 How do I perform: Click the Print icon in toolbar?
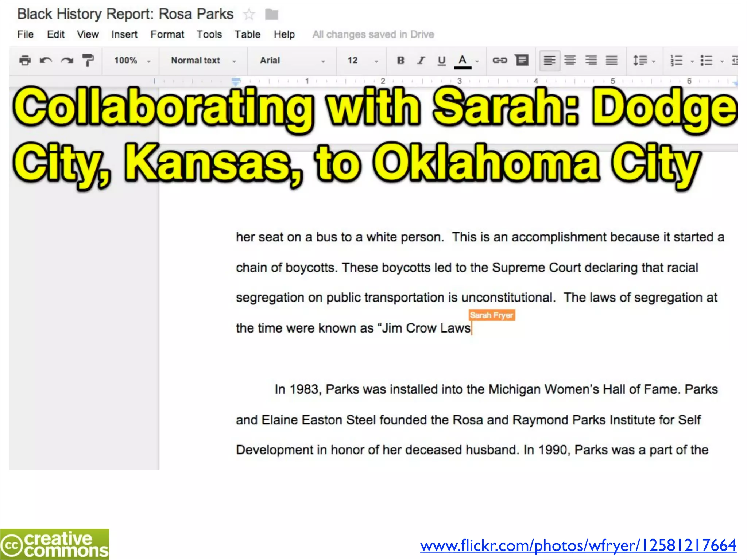25,60
